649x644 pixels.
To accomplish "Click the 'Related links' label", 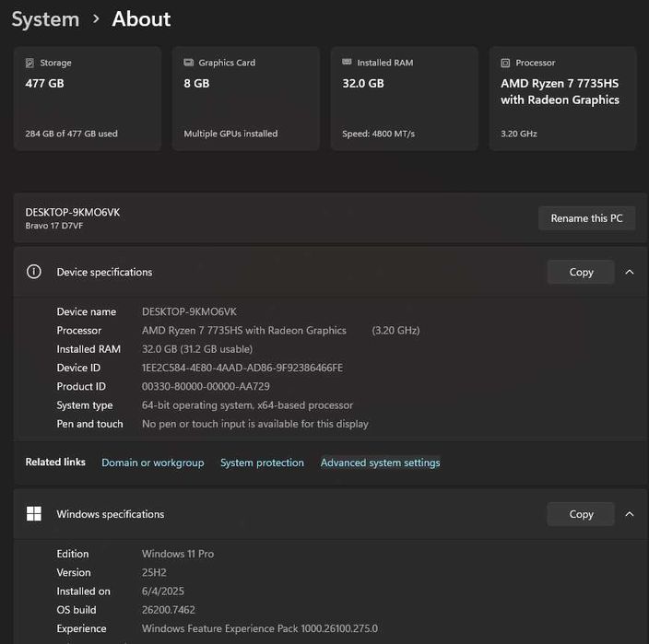I will 55,462.
